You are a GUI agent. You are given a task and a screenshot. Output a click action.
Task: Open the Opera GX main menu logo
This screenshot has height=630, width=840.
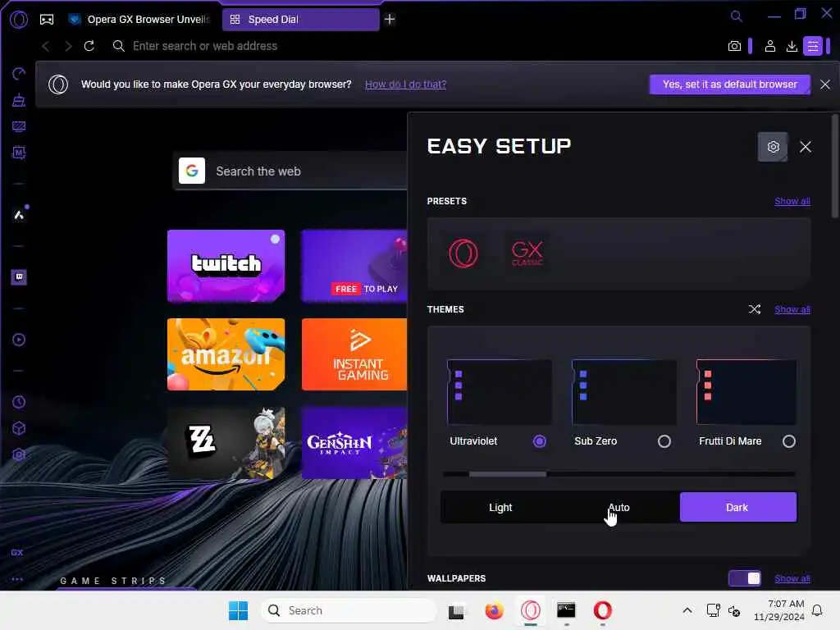click(19, 20)
